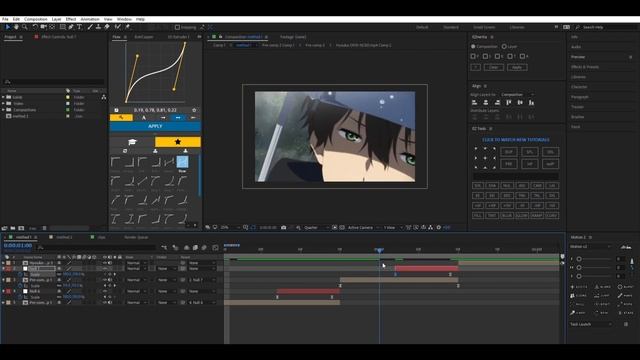Toggle the last checkbox in the top-right panel row

(522, 56)
